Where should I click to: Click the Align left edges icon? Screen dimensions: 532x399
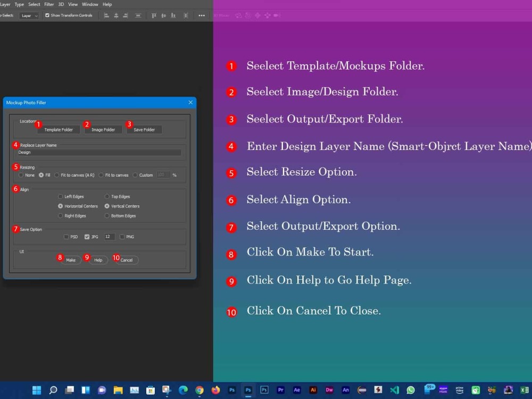[x=106, y=15]
